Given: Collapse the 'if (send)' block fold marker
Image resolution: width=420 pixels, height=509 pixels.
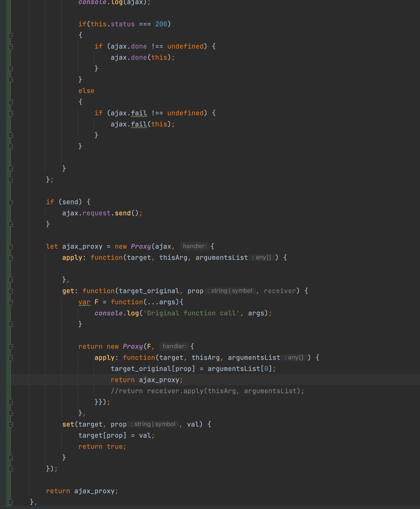Looking at the screenshot, I should click(11, 202).
